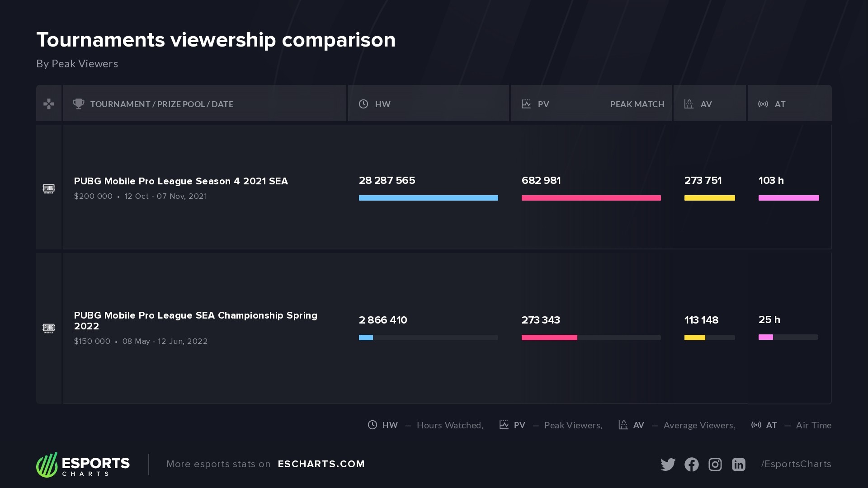Click the gamepad icon in the table header
868x488 pixels.
pyautogui.click(x=49, y=104)
